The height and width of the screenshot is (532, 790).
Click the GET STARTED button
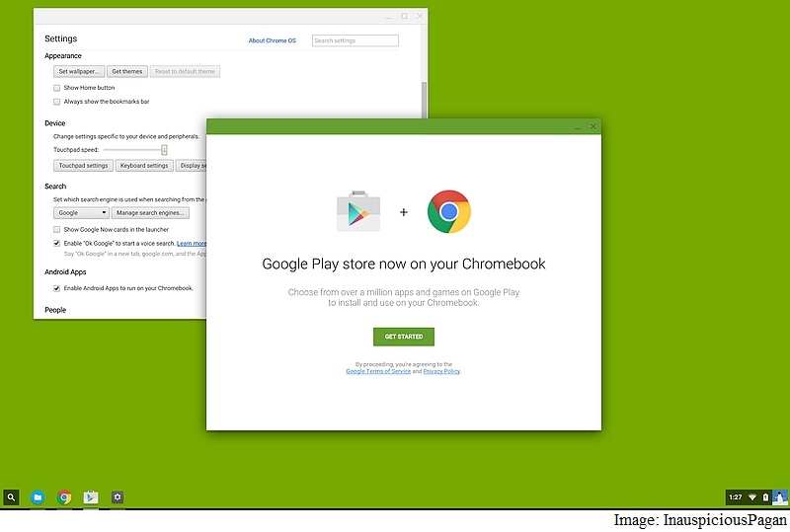click(404, 337)
